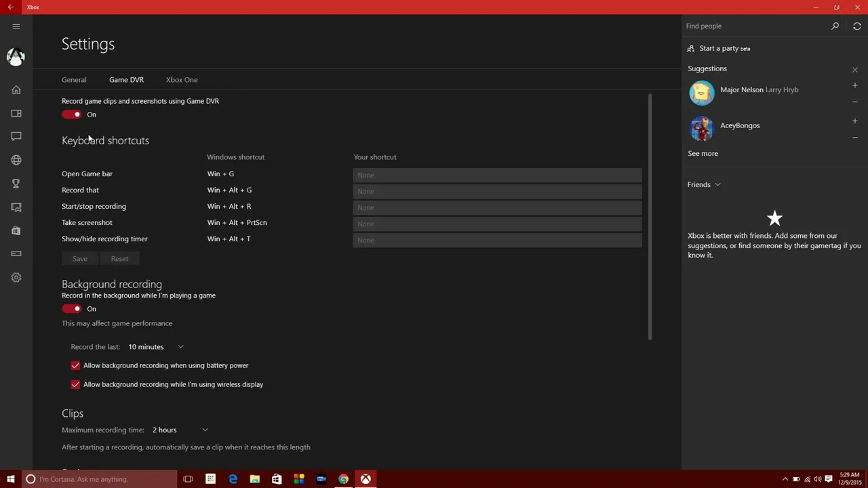The image size is (868, 488).
Task: Click Start a party beta
Action: (724, 48)
